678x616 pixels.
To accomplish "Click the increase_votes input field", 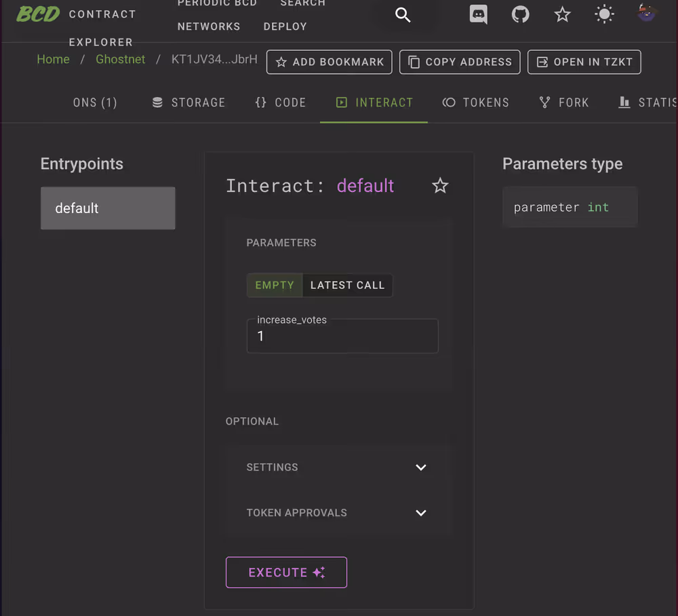I will 342,337.
